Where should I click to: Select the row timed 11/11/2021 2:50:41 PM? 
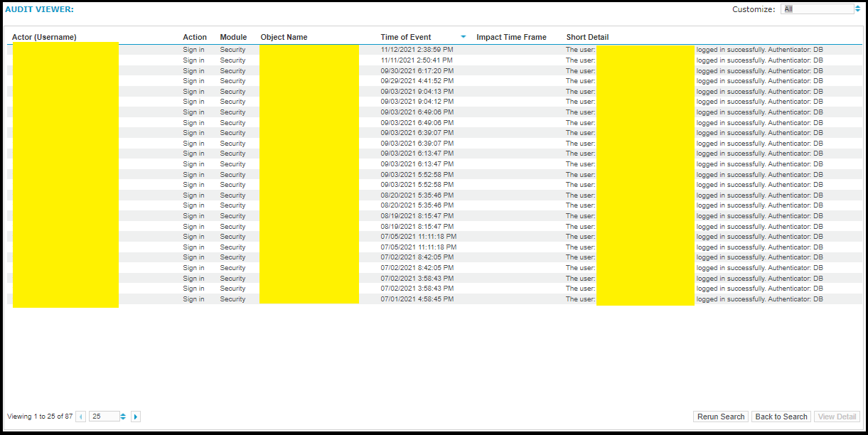434,60
